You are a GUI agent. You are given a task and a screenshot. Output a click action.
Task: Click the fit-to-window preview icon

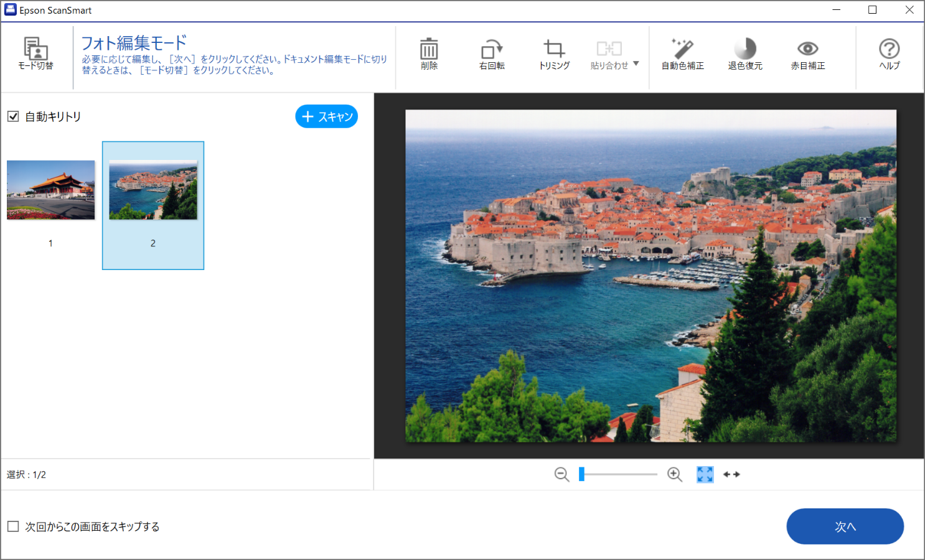tap(705, 475)
